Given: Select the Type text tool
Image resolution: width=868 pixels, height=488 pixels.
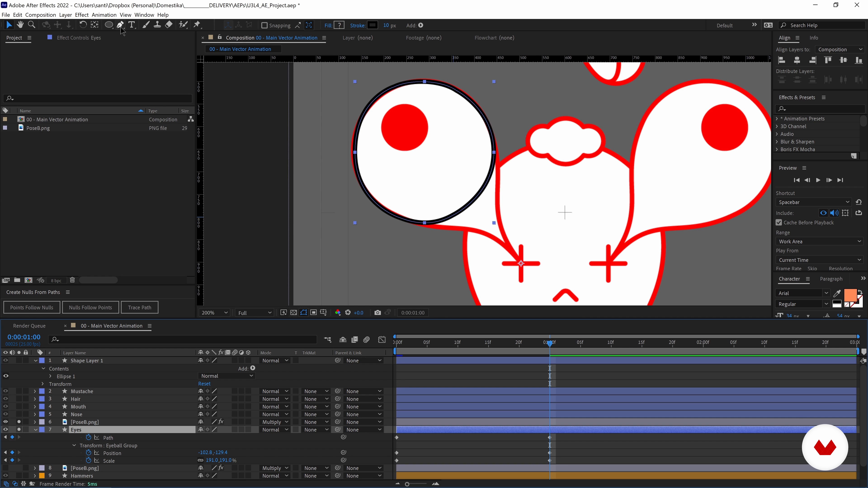Looking at the screenshot, I should click(x=132, y=25).
